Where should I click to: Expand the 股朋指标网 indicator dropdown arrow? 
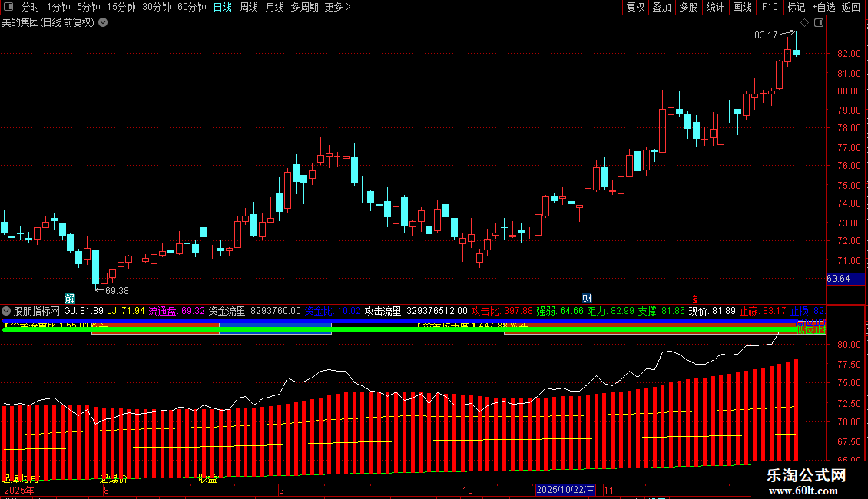pos(6,311)
